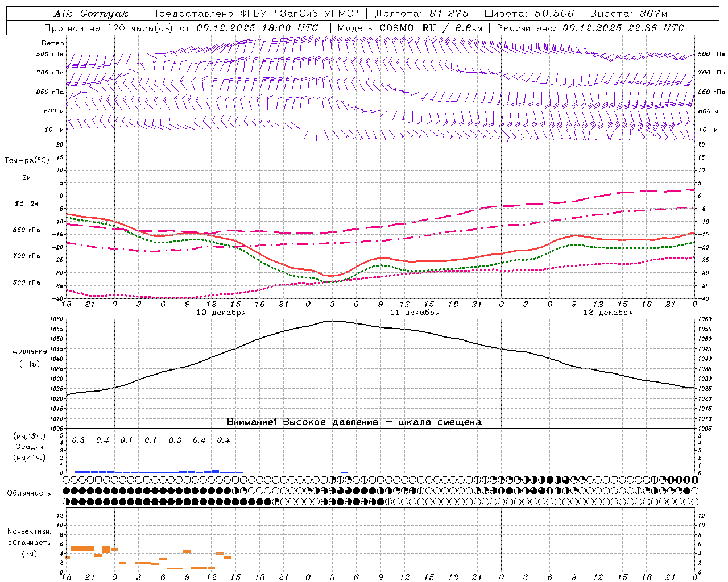Image resolution: width=728 pixels, height=582 pixels.
Task: Click the Тем-ра(°C) panel label
Action: pos(27,161)
